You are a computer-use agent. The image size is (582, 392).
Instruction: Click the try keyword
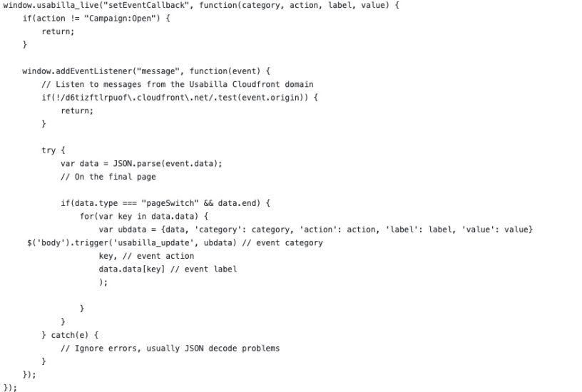click(x=48, y=150)
